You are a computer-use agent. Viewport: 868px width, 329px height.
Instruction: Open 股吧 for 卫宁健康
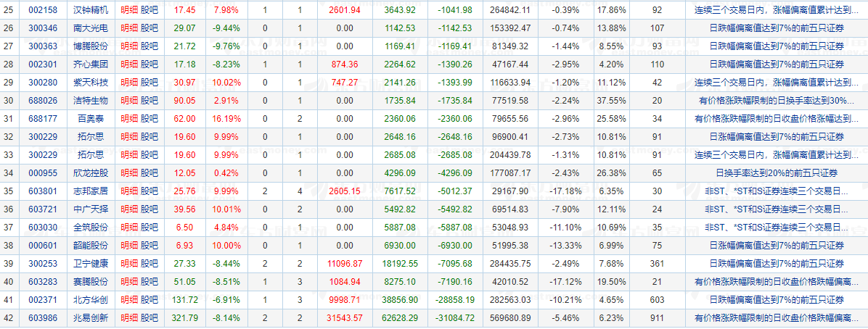click(x=150, y=264)
